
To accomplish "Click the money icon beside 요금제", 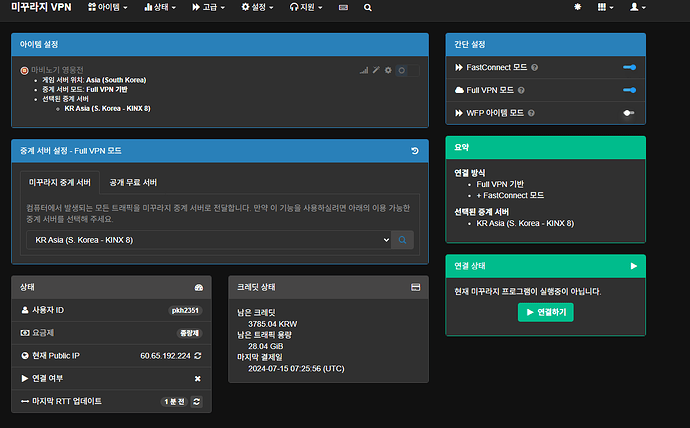I will point(25,333).
